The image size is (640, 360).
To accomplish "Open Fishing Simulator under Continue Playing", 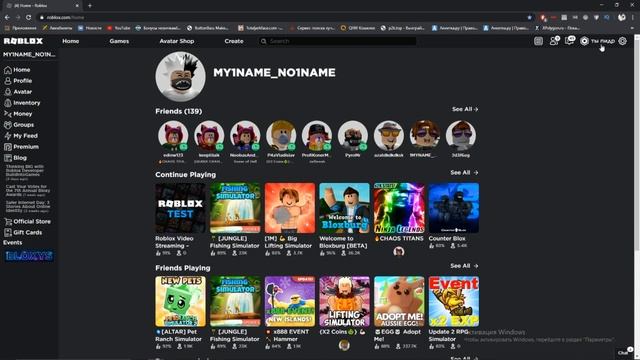I will coord(235,208).
